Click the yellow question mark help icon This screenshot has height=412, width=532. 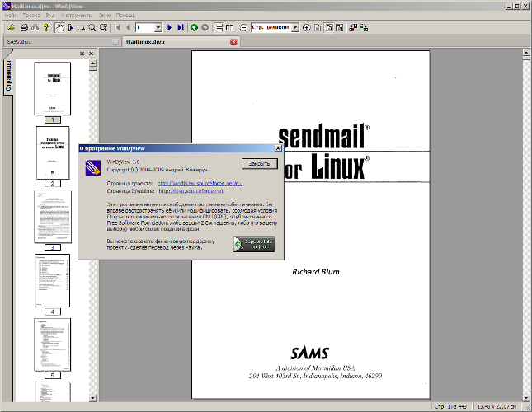pyautogui.click(x=46, y=28)
